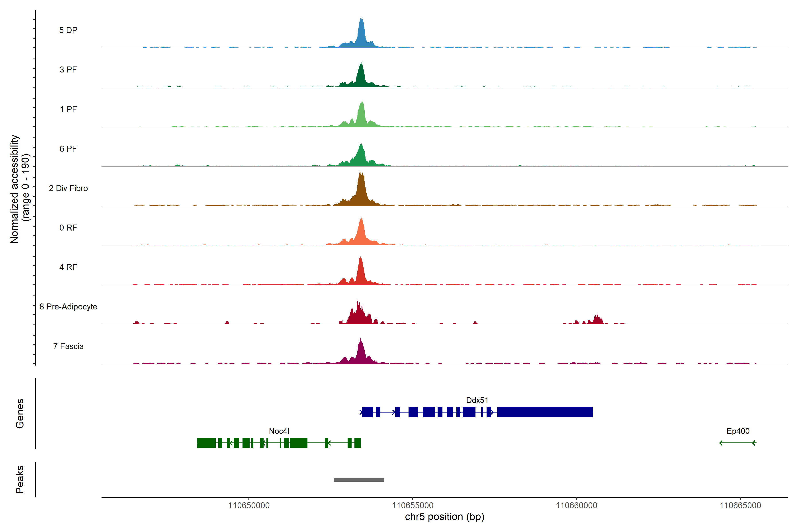Image resolution: width=798 pixels, height=532 pixels.
Task: Click the Genes panel label
Action: click(20, 413)
